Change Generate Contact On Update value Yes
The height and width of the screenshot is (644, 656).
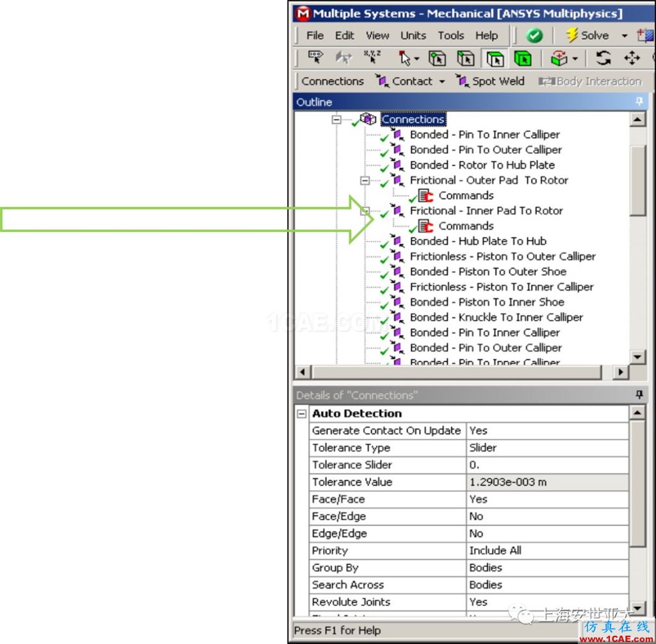coord(547,431)
